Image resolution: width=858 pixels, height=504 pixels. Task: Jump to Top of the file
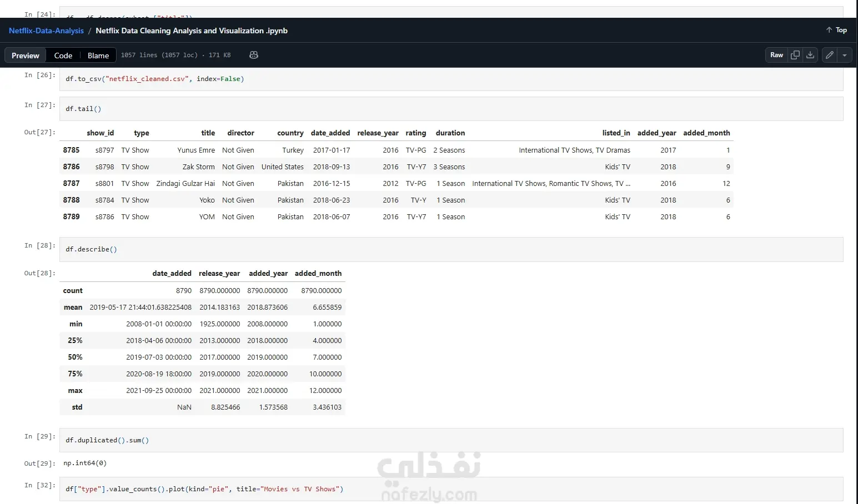pos(836,30)
